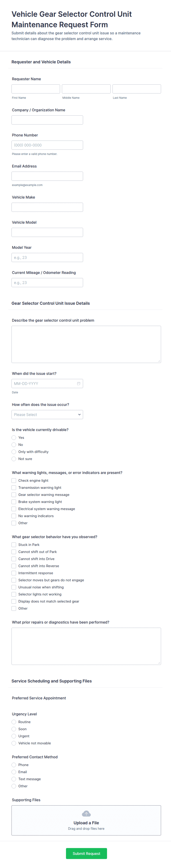Select the Email Address input
This screenshot has height=868, width=171.
(x=47, y=176)
